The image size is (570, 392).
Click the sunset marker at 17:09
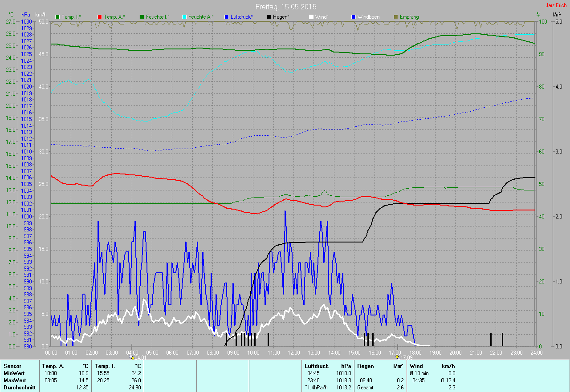point(397,357)
